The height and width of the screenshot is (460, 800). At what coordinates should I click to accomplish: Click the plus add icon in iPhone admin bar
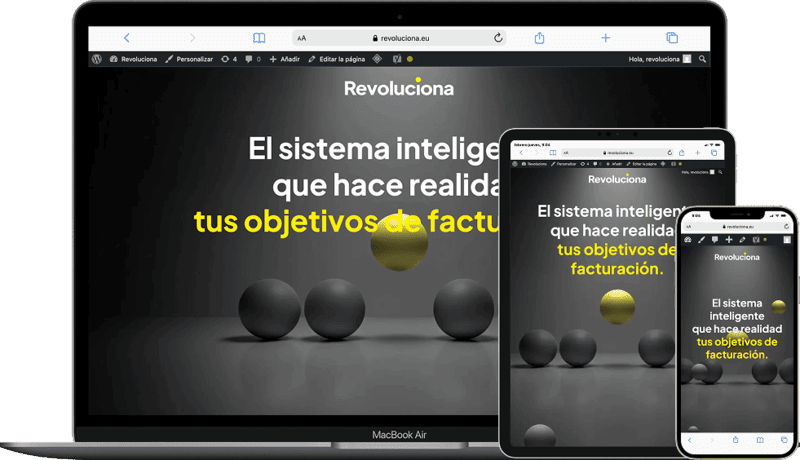(x=729, y=240)
